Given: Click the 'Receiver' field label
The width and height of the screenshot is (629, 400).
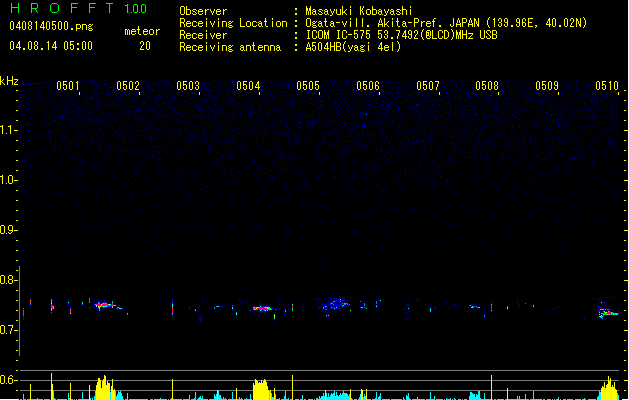Looking at the screenshot, I should tap(203, 35).
